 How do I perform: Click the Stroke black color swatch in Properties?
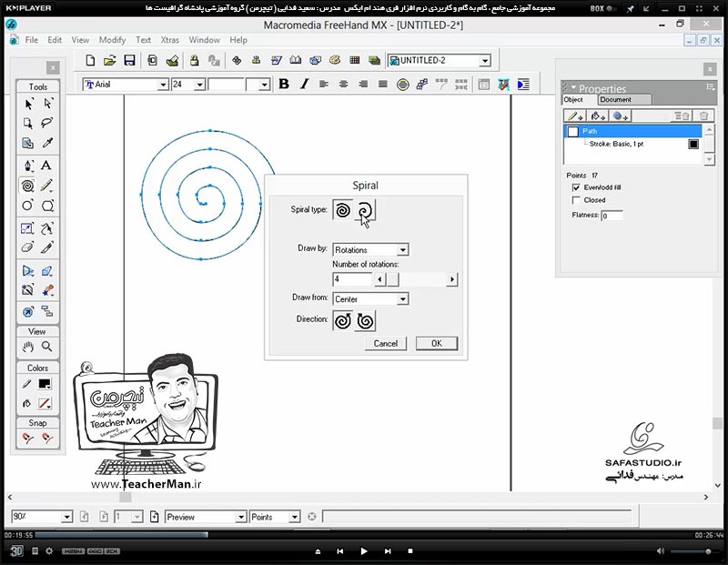pyautogui.click(x=693, y=144)
